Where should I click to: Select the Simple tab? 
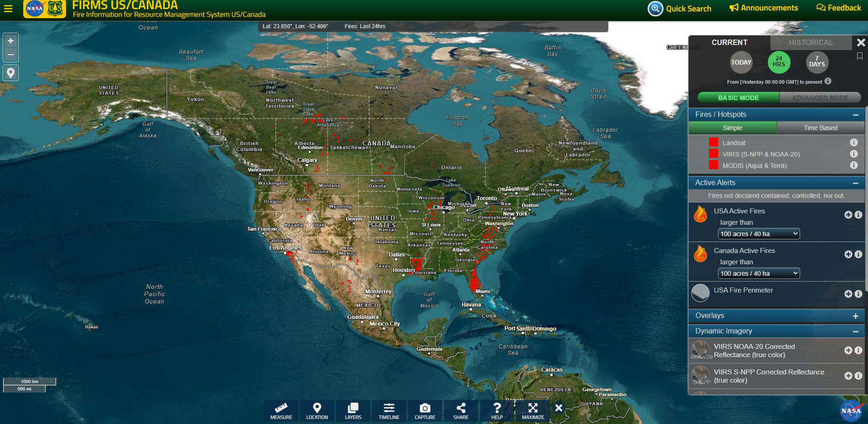[x=732, y=128]
